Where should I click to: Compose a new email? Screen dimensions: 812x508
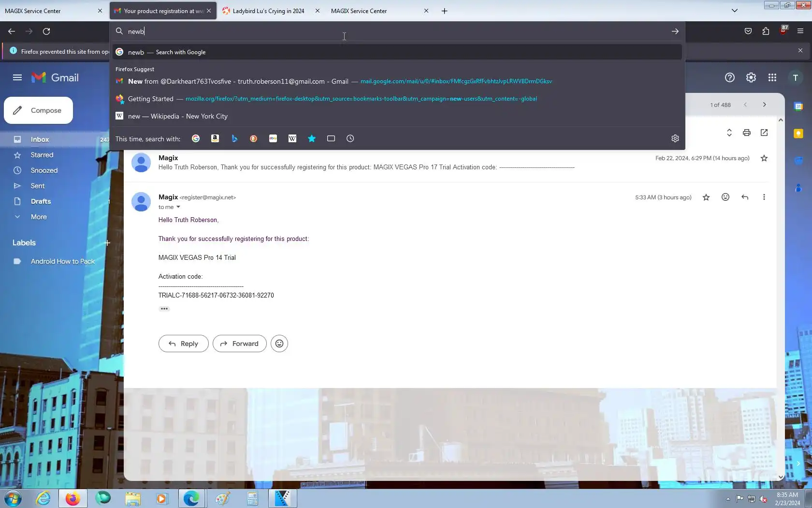click(39, 110)
